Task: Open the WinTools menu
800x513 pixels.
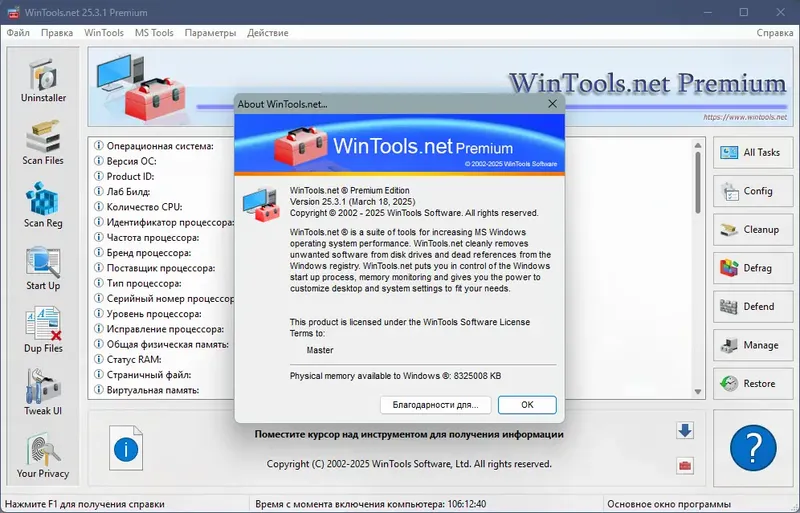Action: click(104, 33)
